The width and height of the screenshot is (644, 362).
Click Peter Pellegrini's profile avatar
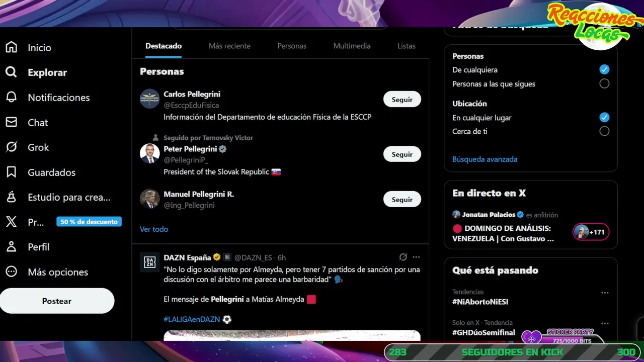149,153
